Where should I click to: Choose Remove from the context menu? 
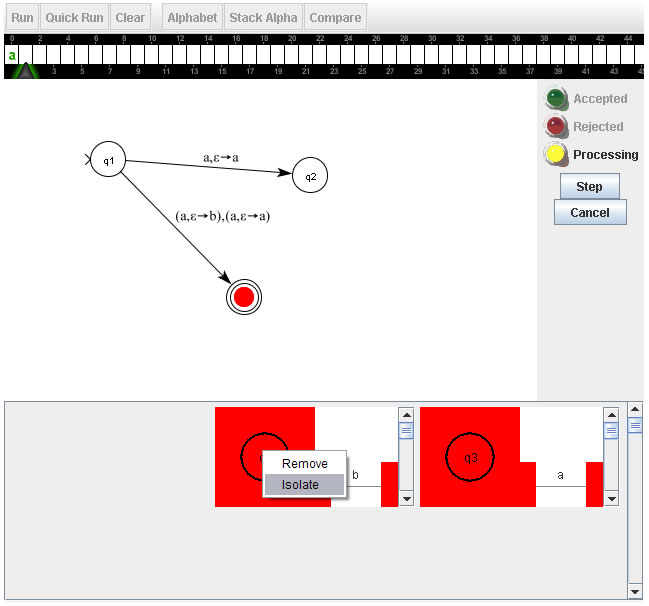pyautogui.click(x=304, y=464)
